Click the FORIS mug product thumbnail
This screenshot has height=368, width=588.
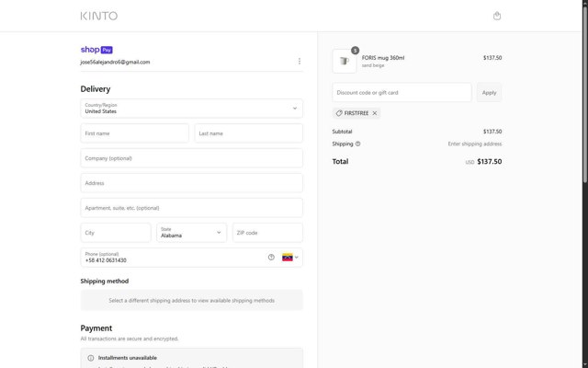345,62
